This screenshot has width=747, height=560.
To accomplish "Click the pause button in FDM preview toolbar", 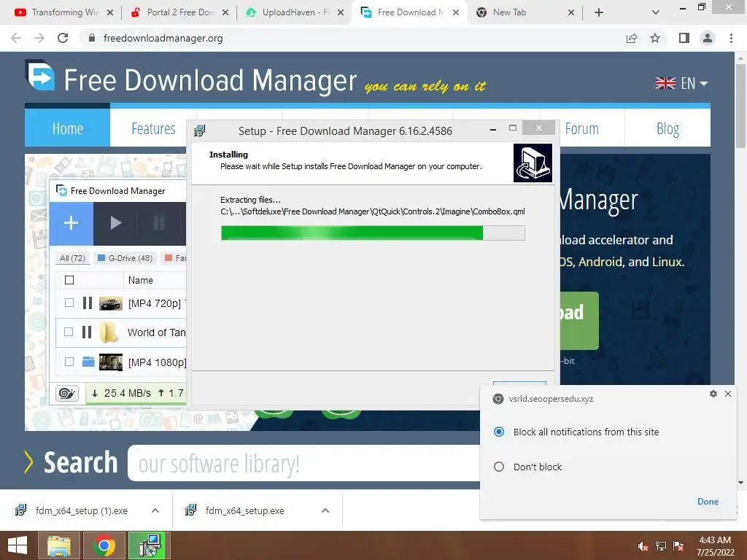I will [x=159, y=223].
